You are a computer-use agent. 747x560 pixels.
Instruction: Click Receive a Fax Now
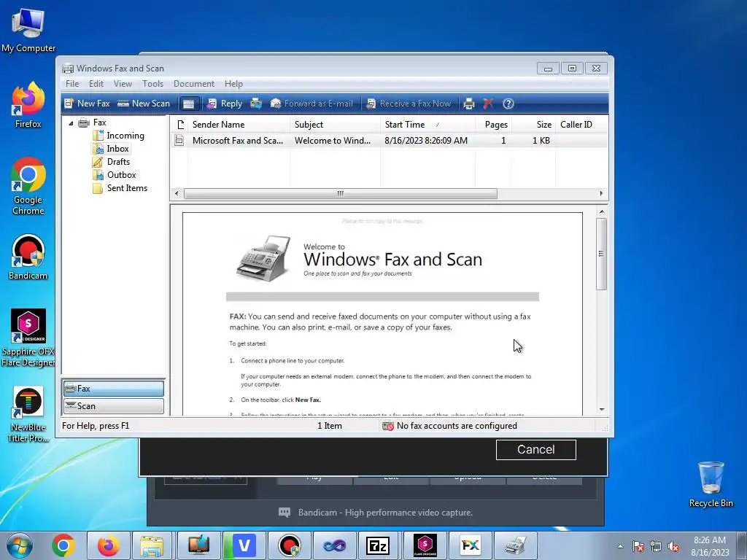409,104
